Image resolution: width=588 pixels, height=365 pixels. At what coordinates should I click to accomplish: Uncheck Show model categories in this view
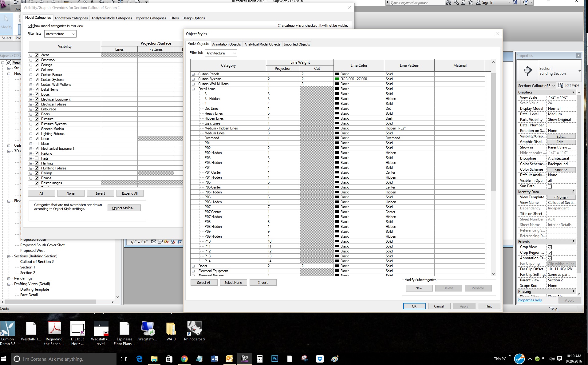point(30,26)
